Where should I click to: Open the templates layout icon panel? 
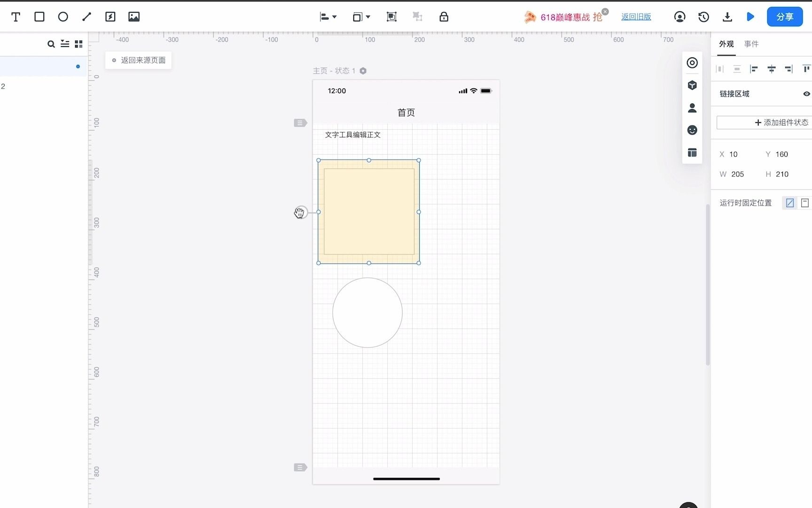(692, 152)
